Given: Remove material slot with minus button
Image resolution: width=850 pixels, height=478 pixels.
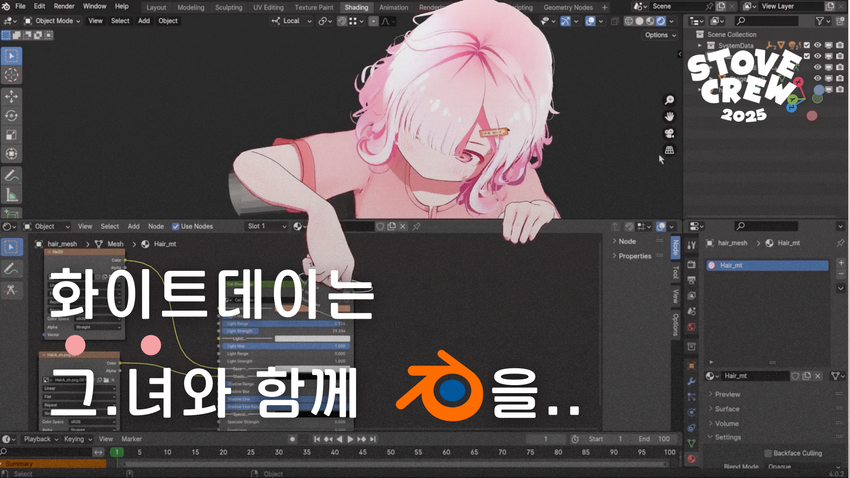Looking at the screenshot, I should pyautogui.click(x=841, y=275).
